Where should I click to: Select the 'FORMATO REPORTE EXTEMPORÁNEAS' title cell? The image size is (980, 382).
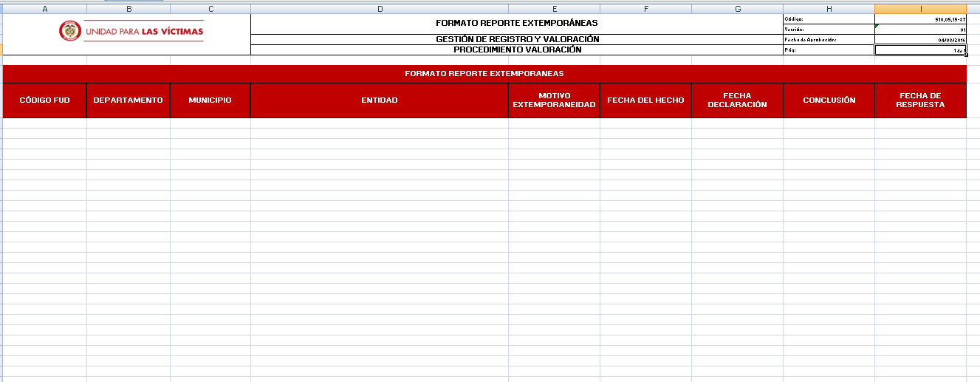[x=516, y=24]
